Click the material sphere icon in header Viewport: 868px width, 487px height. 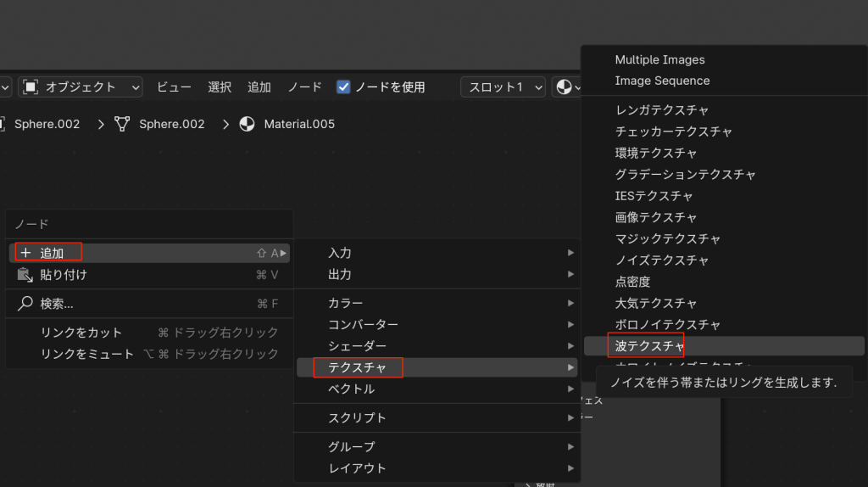point(563,87)
